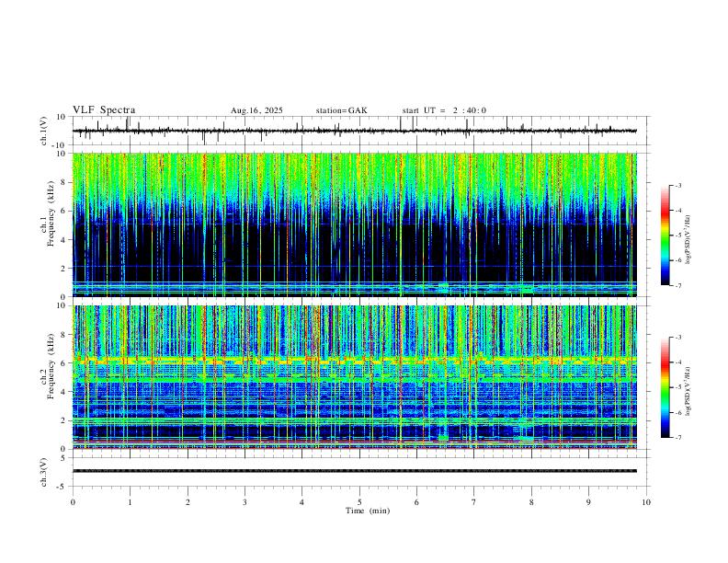Click the "8" kHz tick on ch.1 frequency axis
Screen dimensions: 728x563
[63, 182]
